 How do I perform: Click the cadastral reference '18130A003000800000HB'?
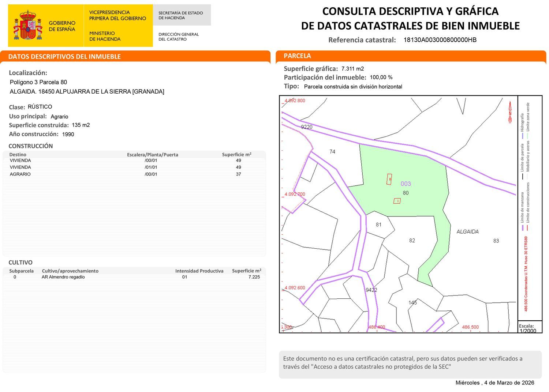click(440, 40)
